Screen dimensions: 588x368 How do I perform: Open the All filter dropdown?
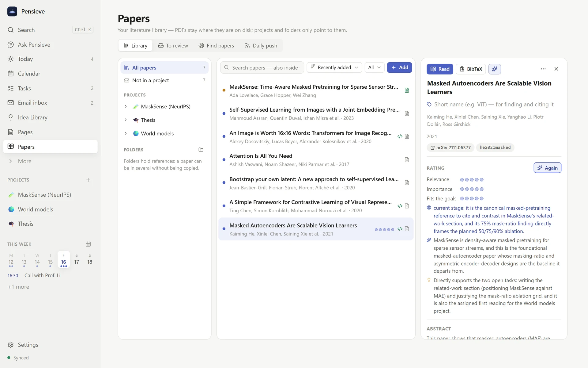374,67
